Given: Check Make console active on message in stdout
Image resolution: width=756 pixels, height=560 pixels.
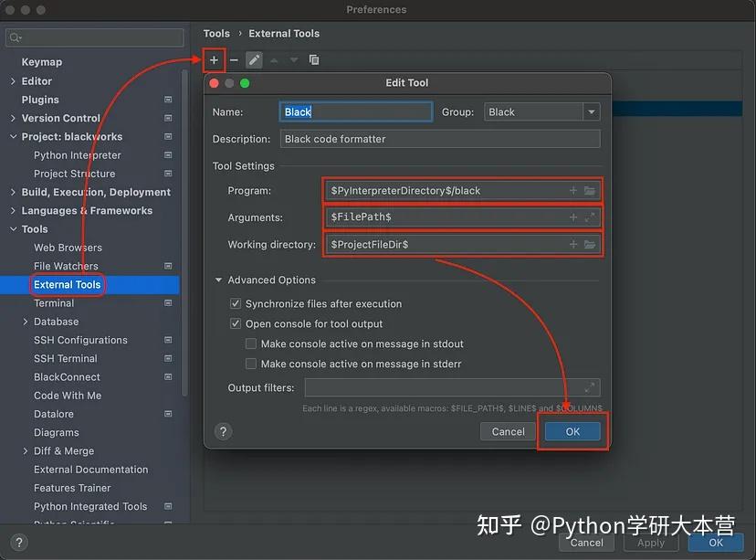Looking at the screenshot, I should (x=250, y=343).
